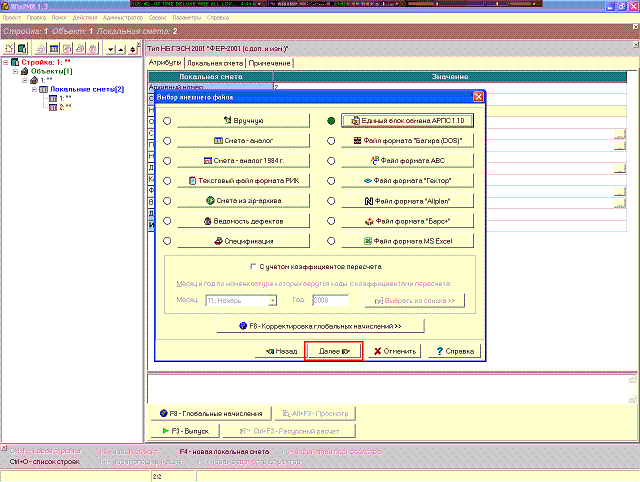The image size is (640, 482).
Task: Select radio for Файл формата MS Excel
Action: pos(331,241)
